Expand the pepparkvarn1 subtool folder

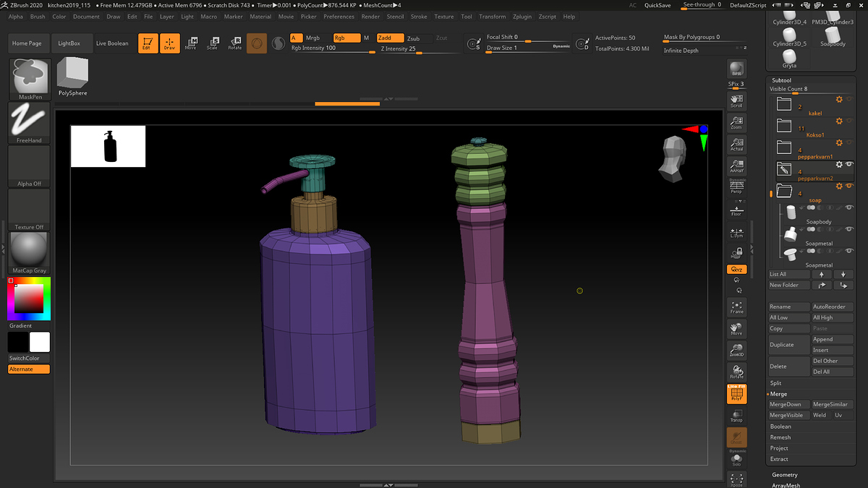click(784, 147)
